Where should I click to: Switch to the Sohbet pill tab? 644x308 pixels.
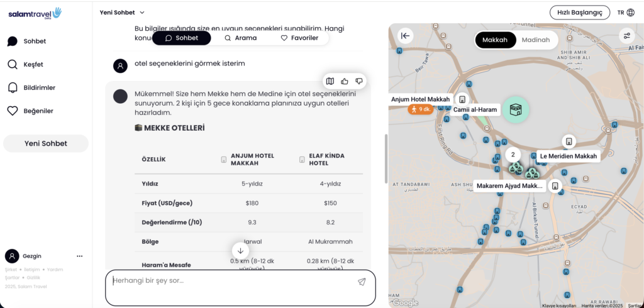coord(182,38)
